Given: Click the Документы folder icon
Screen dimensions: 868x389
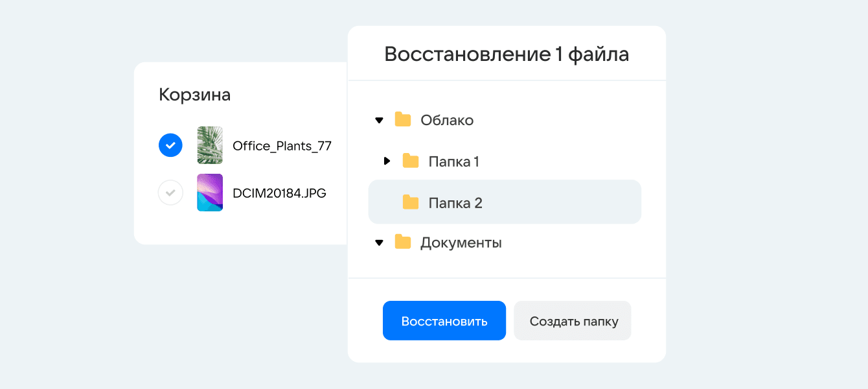Looking at the screenshot, I should 403,242.
